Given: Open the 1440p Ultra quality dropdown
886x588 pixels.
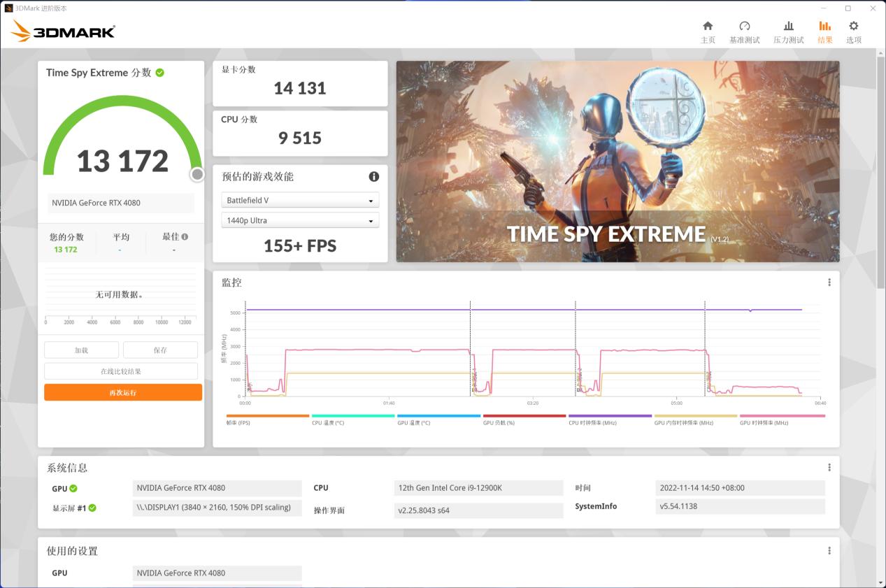Looking at the screenshot, I should pyautogui.click(x=300, y=221).
